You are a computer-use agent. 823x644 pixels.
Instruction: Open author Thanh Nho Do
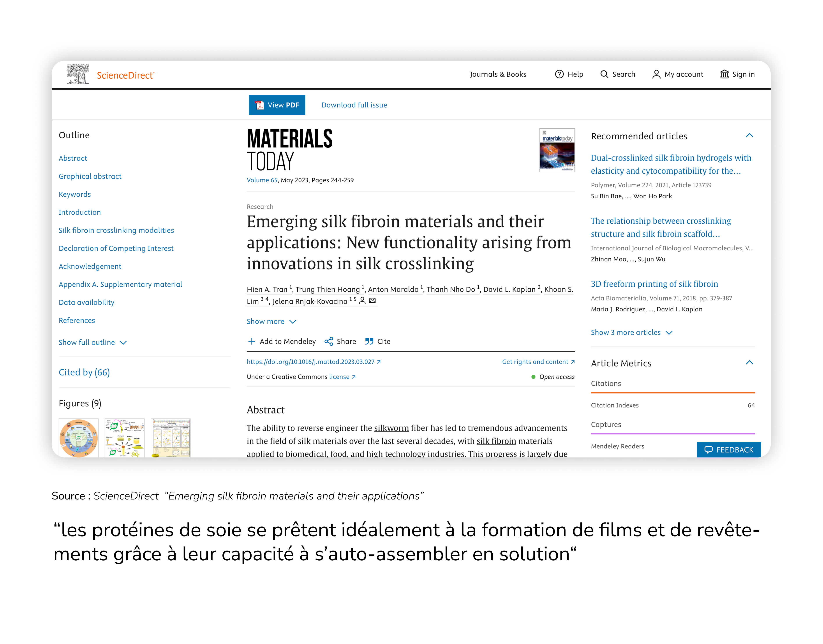[453, 289]
